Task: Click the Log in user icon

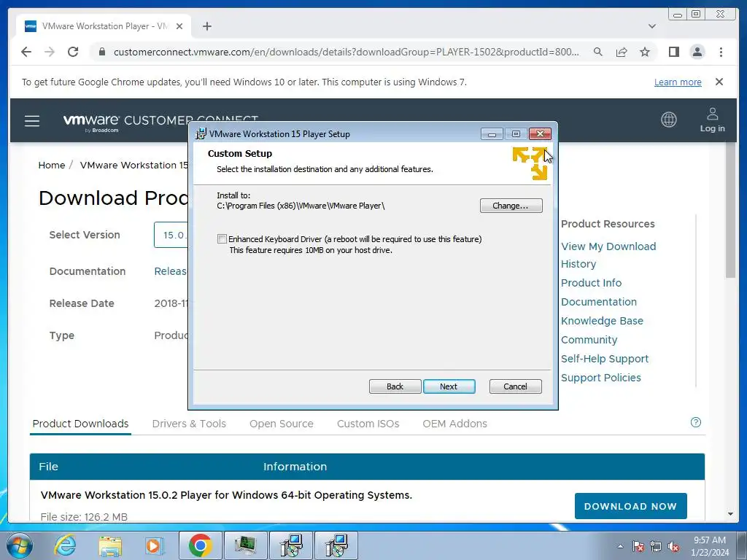Action: (712, 120)
